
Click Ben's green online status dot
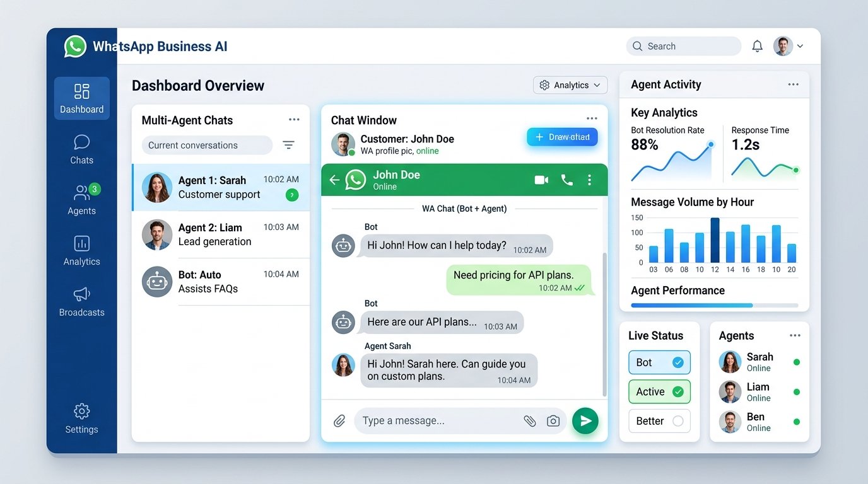point(797,422)
